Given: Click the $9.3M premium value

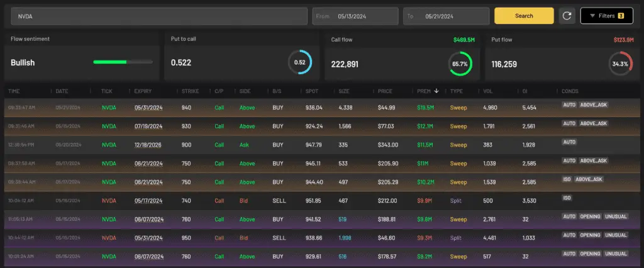Looking at the screenshot, I should pos(425,238).
